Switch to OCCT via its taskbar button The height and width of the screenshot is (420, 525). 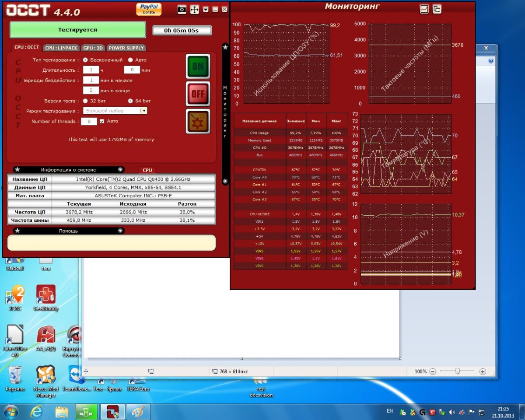point(113,412)
